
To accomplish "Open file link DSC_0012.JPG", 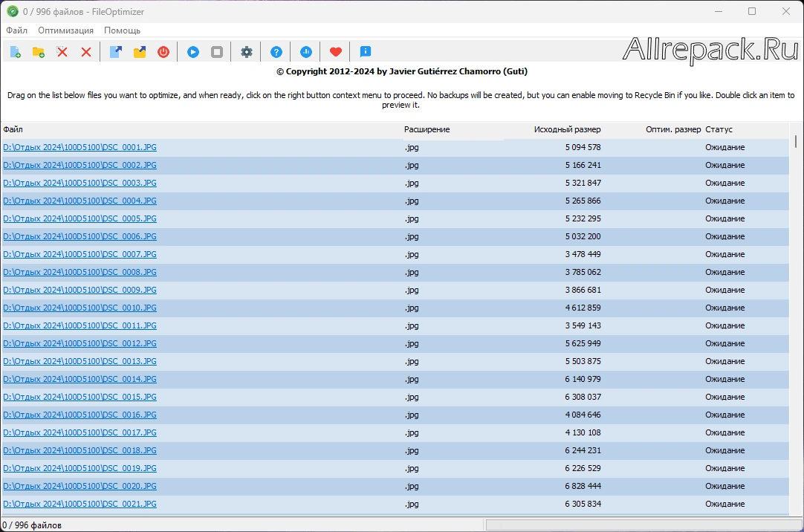I will (x=80, y=343).
